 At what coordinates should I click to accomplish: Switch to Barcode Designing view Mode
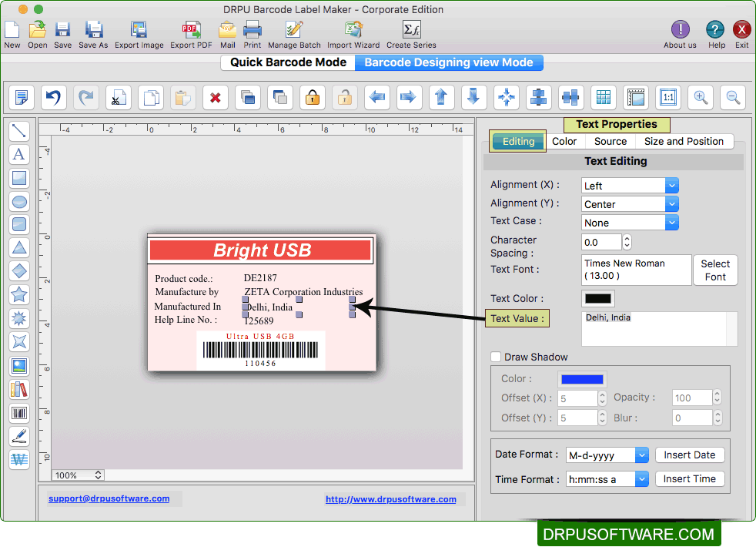coord(449,62)
